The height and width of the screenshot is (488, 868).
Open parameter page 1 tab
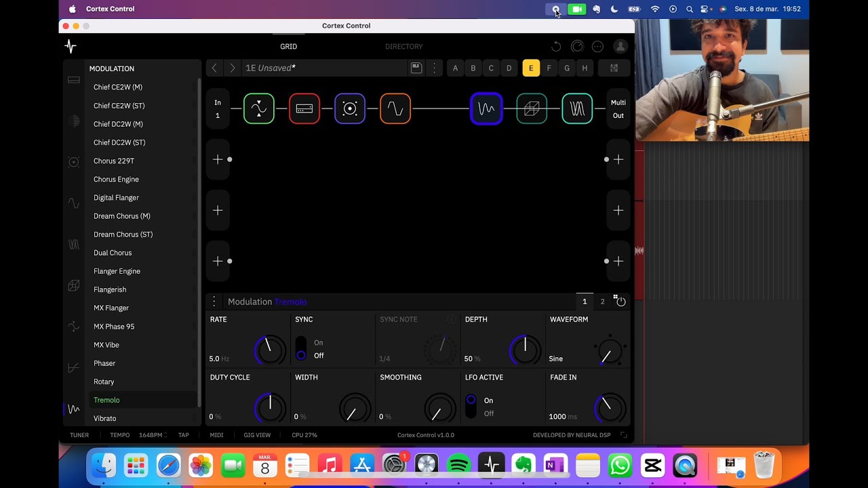(585, 302)
